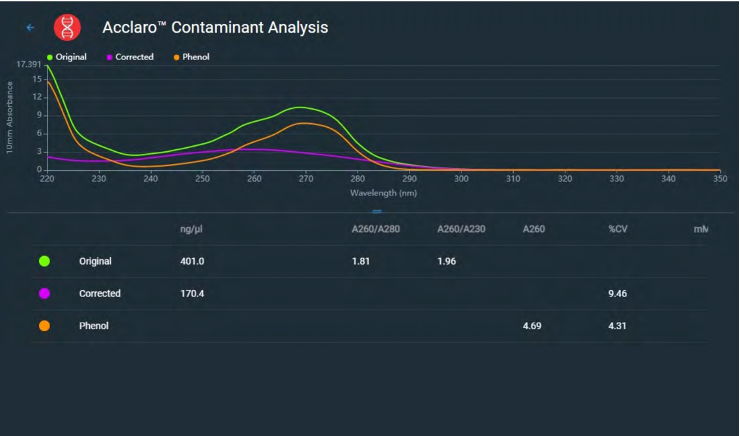The width and height of the screenshot is (740, 436).
Task: Select the Corrected row label
Action: 100,294
